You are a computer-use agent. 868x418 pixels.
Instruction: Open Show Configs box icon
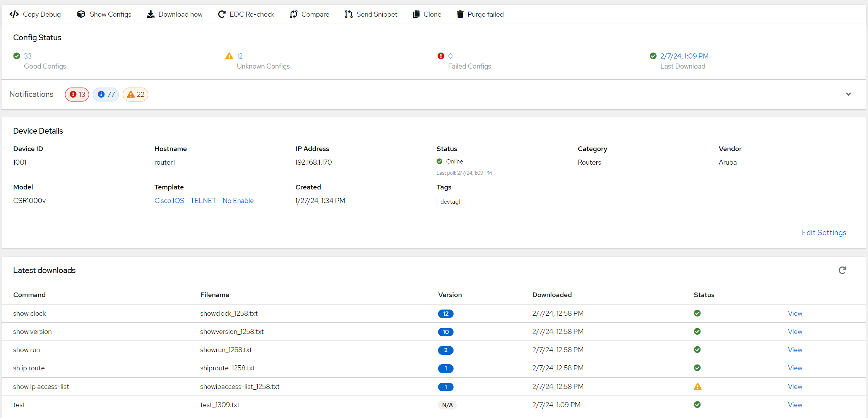(81, 14)
